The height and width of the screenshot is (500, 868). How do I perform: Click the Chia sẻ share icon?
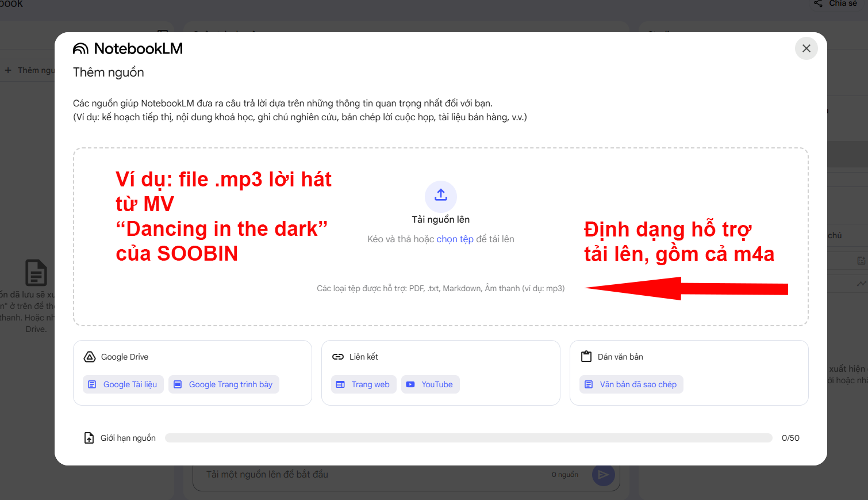click(818, 3)
